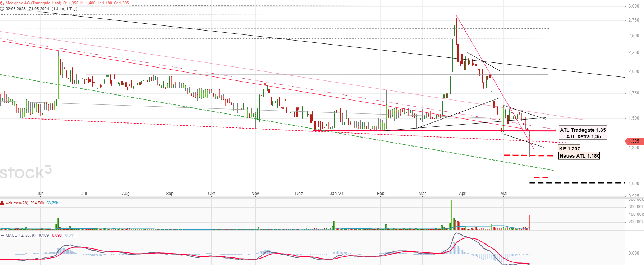Click the 'Apr' time axis label
The image size is (644, 265).
tap(462, 194)
